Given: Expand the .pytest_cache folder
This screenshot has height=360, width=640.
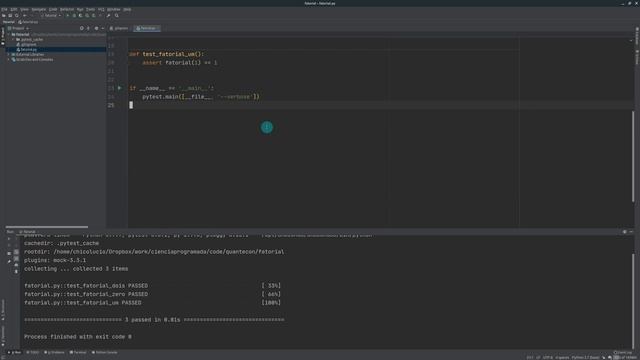Looking at the screenshot, I should [x=13, y=40].
